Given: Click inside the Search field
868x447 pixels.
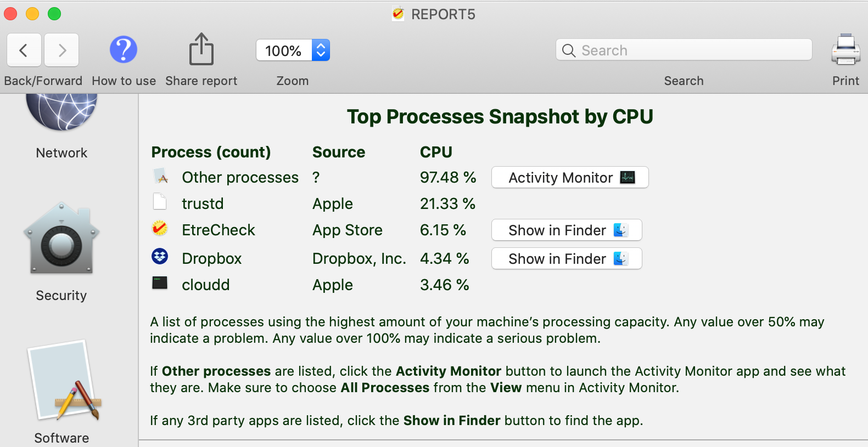Looking at the screenshot, I should point(683,50).
